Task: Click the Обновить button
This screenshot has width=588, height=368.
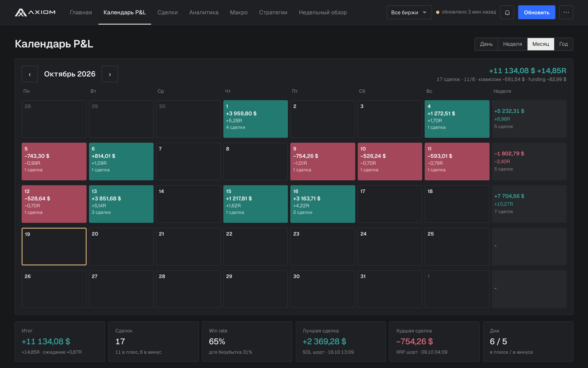Action: coord(537,12)
